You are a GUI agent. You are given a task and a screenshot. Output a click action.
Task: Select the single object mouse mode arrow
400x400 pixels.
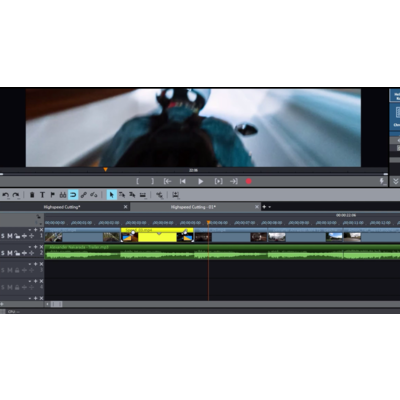112,195
